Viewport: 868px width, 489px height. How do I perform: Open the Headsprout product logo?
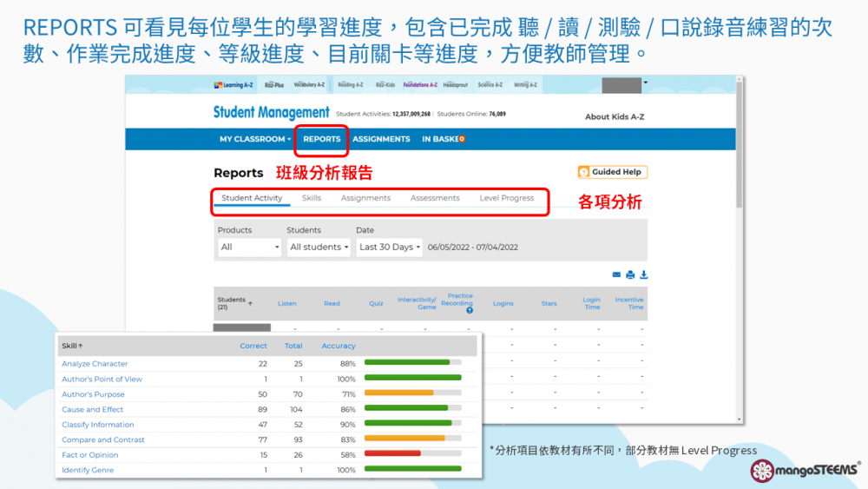[x=455, y=85]
